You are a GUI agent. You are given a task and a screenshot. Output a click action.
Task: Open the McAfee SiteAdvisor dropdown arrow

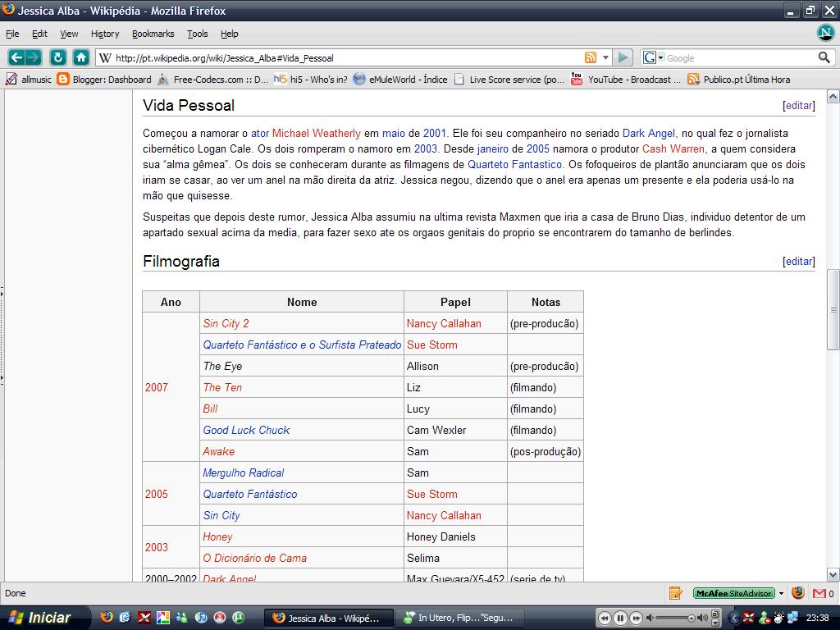[x=781, y=593]
